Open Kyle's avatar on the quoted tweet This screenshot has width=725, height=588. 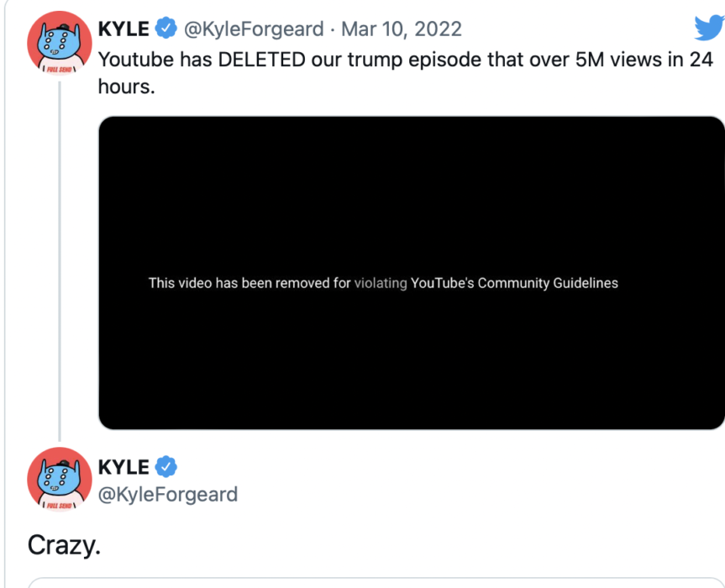[x=59, y=44]
